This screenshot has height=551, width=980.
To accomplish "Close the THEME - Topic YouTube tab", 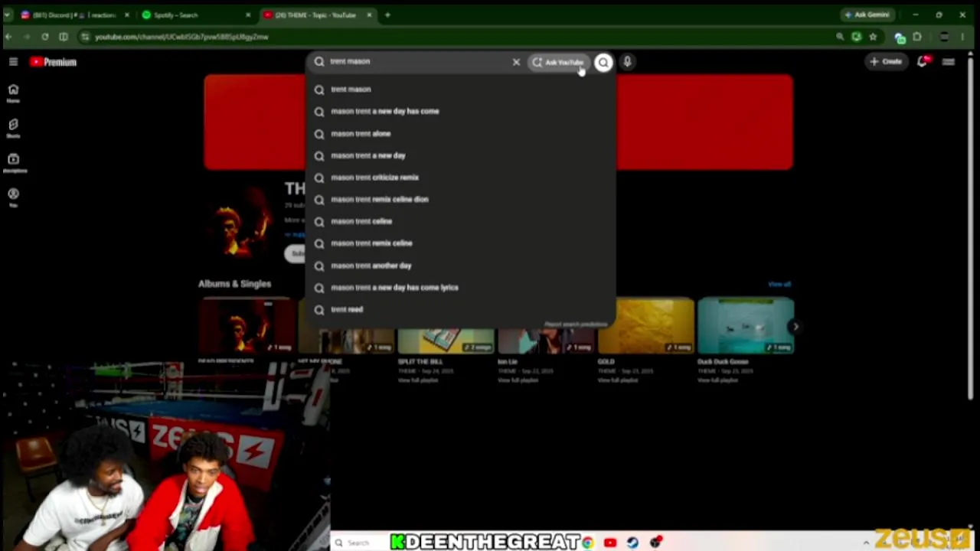I will tap(370, 15).
